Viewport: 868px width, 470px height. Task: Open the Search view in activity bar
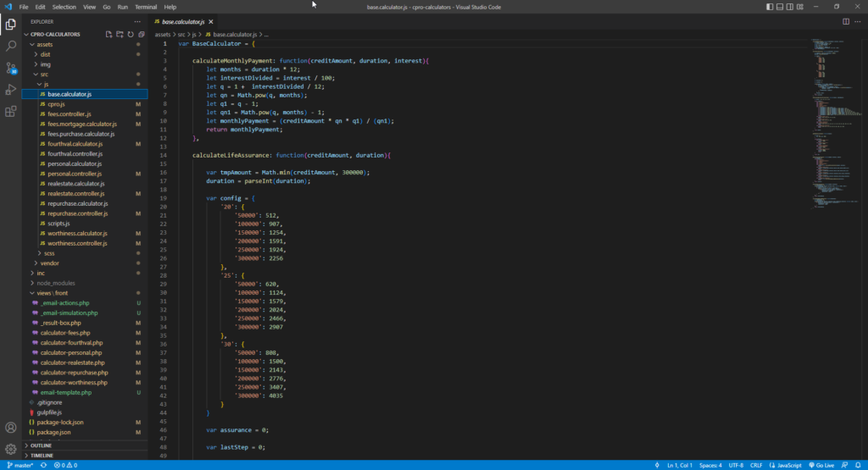(x=10, y=46)
